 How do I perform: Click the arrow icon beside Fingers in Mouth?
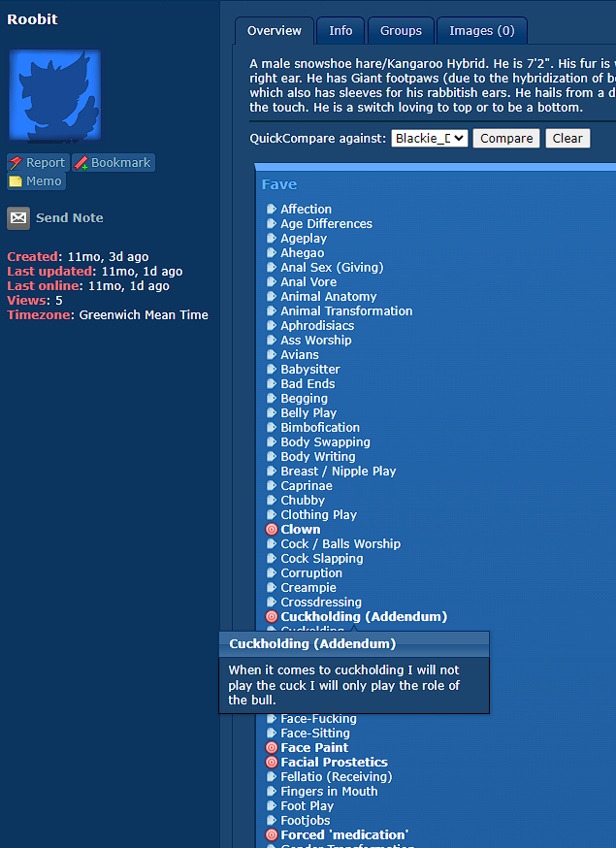pos(272,791)
